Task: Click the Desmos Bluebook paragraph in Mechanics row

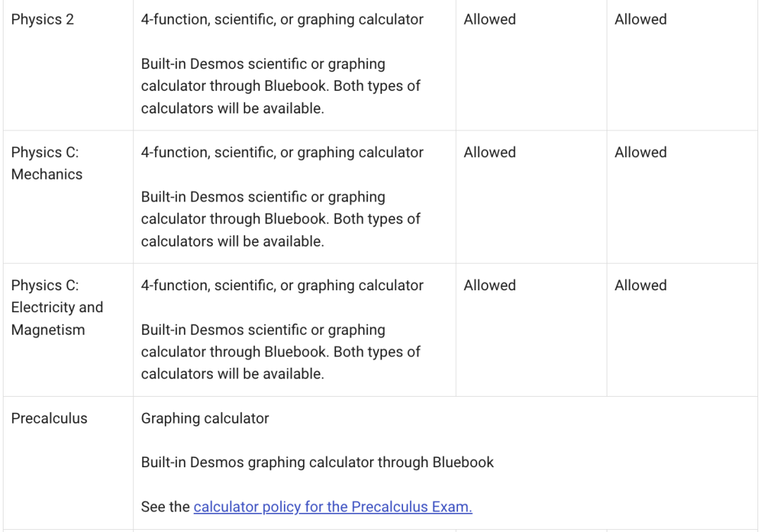Action: click(280, 219)
